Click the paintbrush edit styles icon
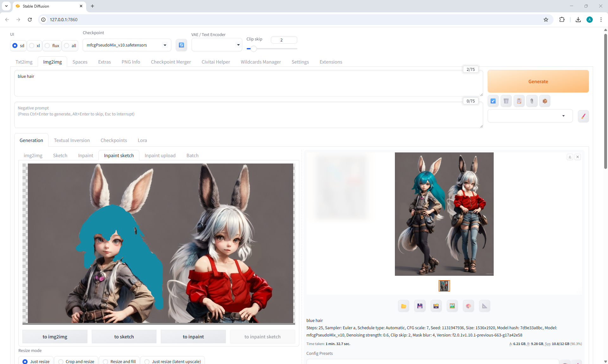This screenshot has width=608, height=364. (583, 116)
